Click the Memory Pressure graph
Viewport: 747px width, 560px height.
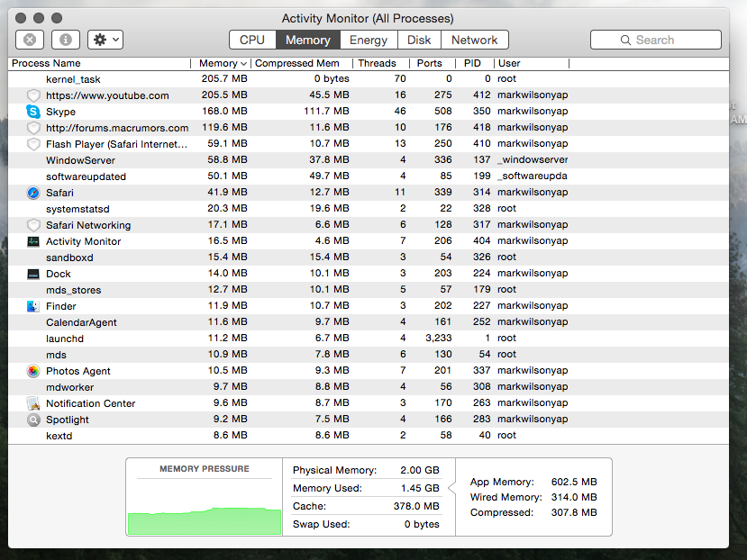click(205, 521)
